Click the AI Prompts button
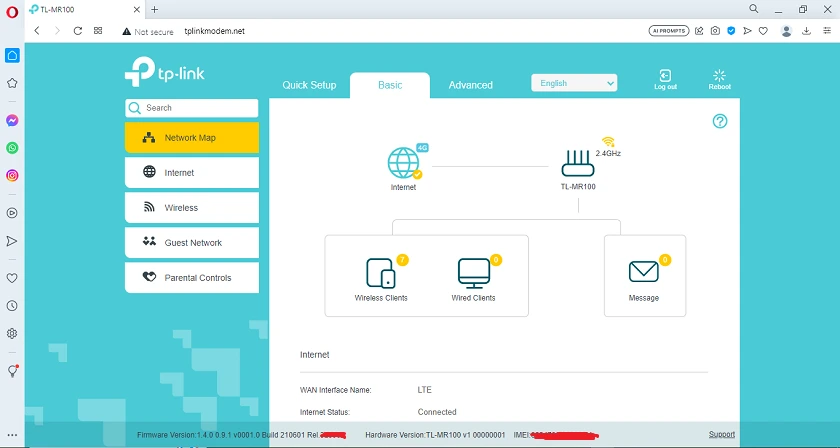This screenshot has height=448, width=840. click(x=669, y=31)
